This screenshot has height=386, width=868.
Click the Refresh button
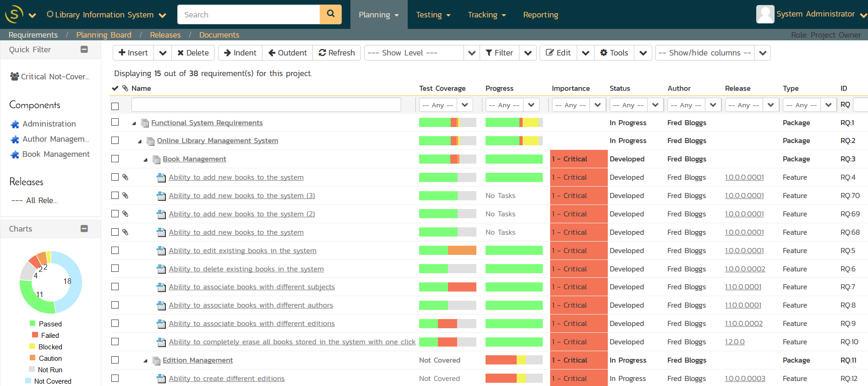tap(337, 53)
